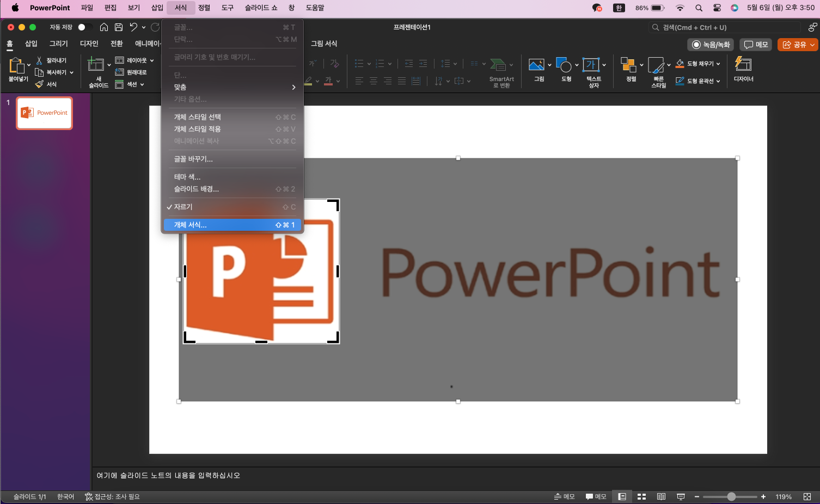
Task: Click fit slide to window icon
Action: point(807,496)
